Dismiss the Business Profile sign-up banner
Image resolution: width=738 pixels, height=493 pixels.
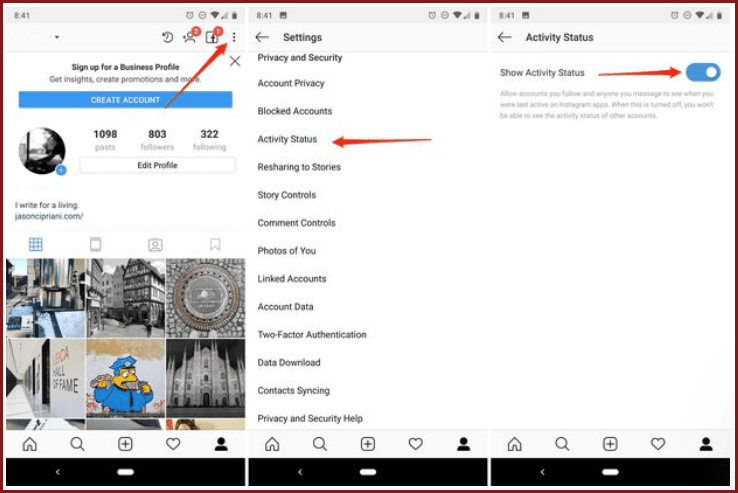click(235, 62)
